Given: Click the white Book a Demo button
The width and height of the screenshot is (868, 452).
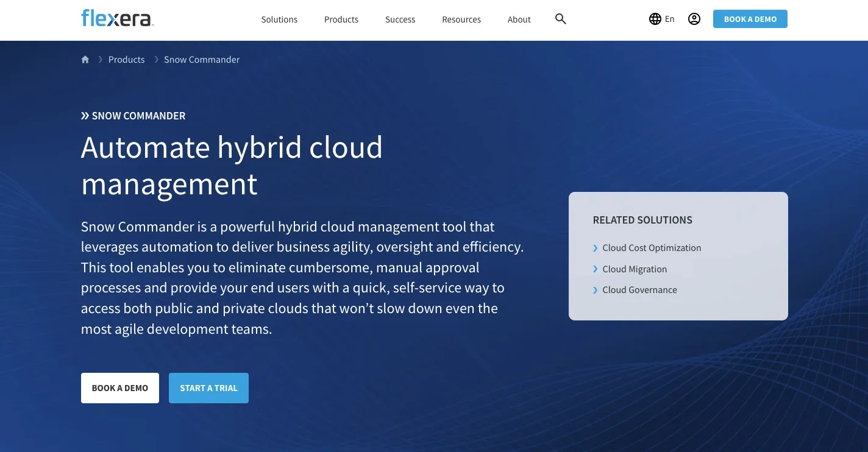Looking at the screenshot, I should (x=120, y=388).
